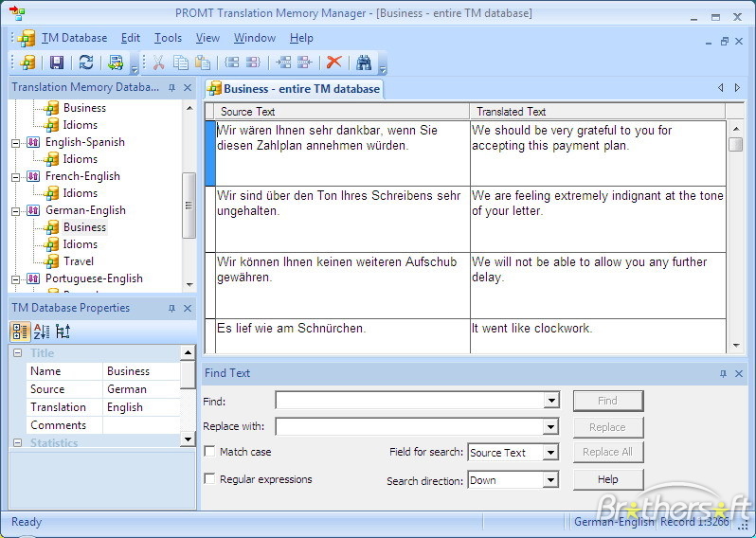Select Travel under German-English

(79, 261)
